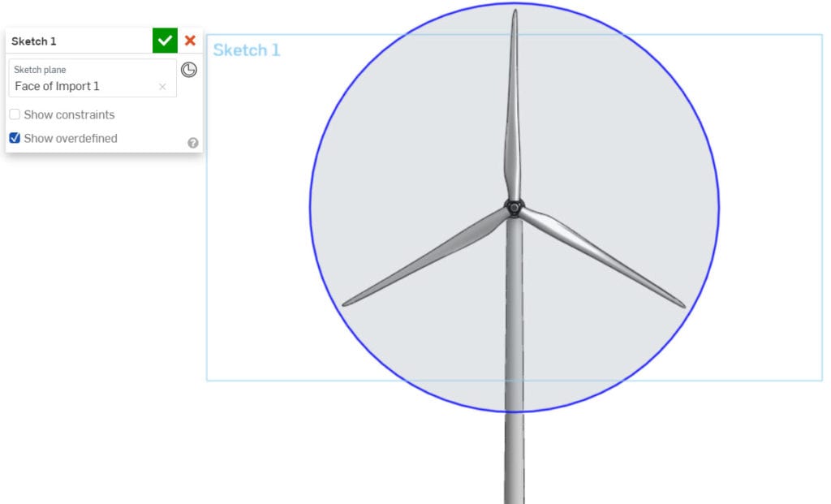Disable the Show overdefined checkbox
The image size is (831, 504).
[14, 138]
